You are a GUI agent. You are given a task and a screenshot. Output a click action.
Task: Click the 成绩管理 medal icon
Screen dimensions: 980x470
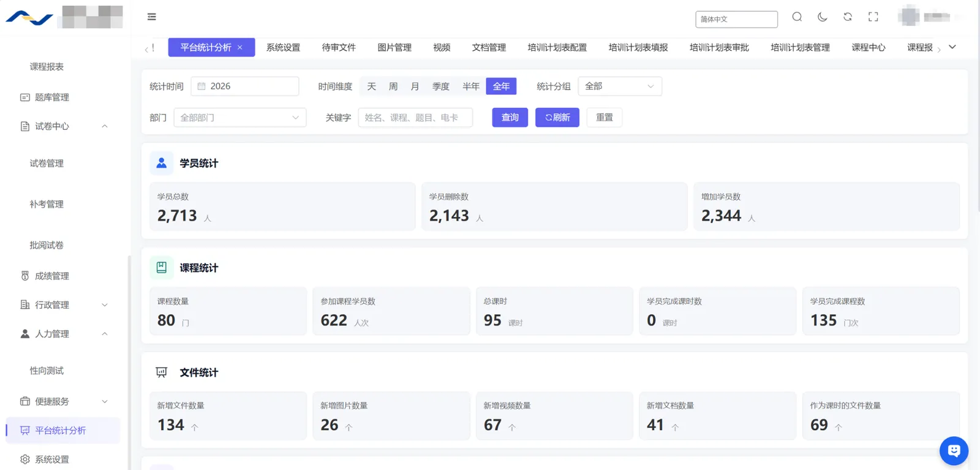[25, 276]
